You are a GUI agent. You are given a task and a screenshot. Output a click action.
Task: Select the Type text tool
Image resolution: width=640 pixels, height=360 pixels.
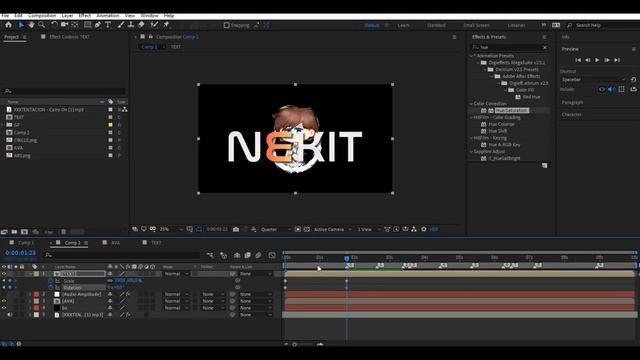(x=108, y=25)
